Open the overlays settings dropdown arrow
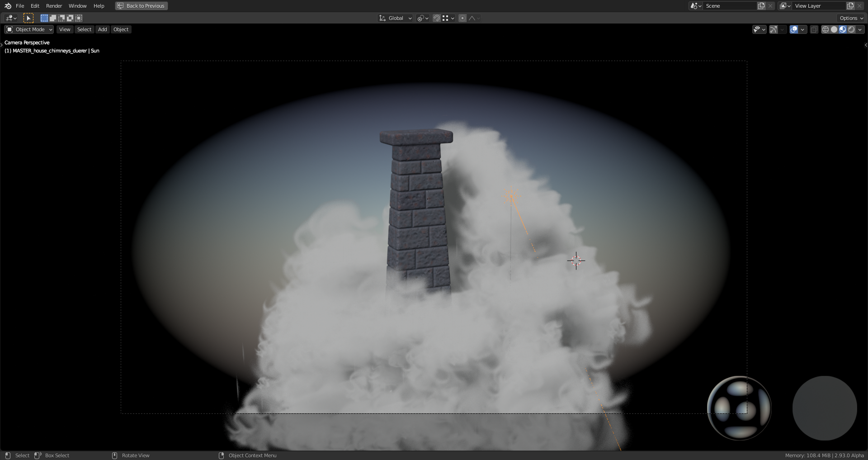Viewport: 868px width, 460px height. 802,29
